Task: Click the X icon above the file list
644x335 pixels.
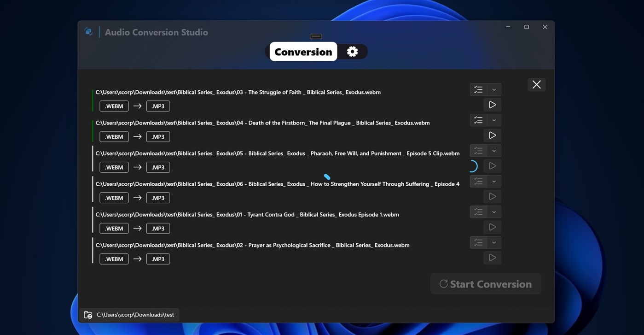Action: pos(536,84)
